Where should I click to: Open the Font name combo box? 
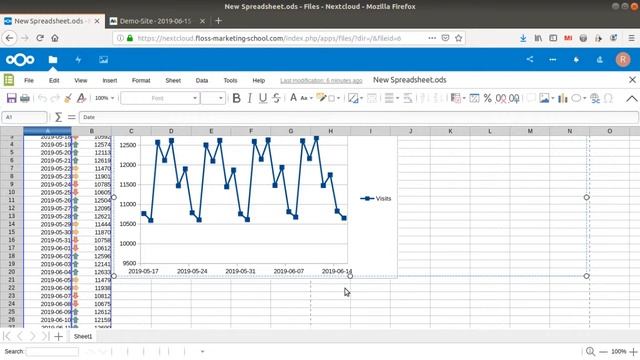(x=160, y=98)
